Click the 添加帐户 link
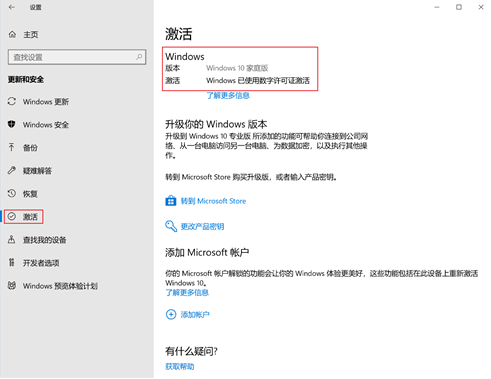The height and width of the screenshot is (379, 491). tap(195, 314)
